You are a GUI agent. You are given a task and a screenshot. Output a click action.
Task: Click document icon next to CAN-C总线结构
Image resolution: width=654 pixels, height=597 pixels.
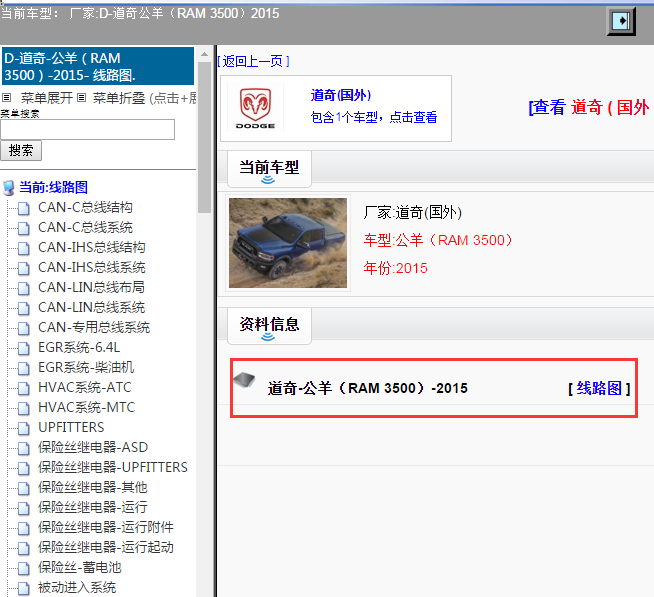(x=24, y=208)
